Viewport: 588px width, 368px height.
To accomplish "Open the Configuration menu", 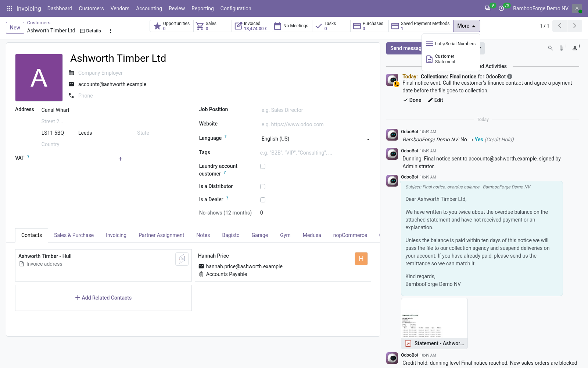I will click(x=236, y=8).
